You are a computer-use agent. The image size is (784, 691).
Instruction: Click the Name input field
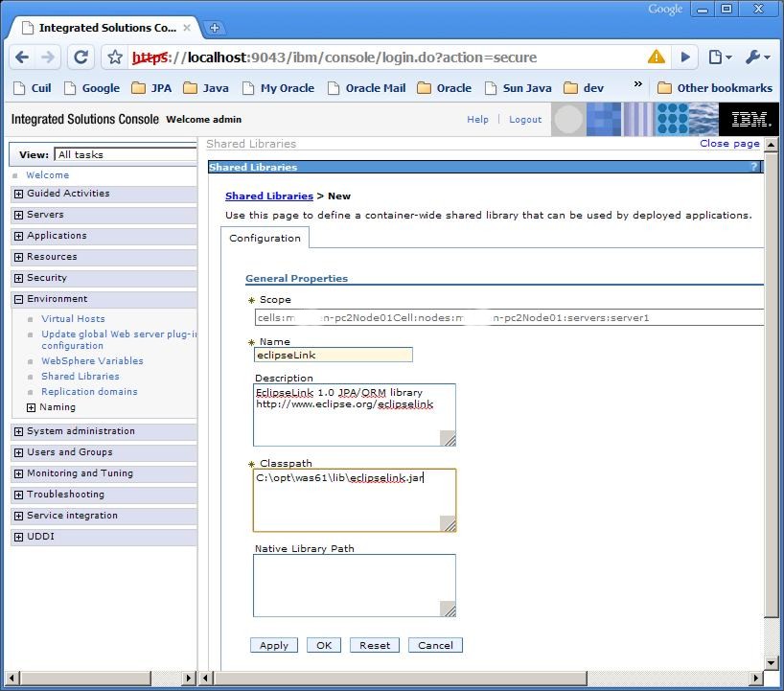coord(334,355)
